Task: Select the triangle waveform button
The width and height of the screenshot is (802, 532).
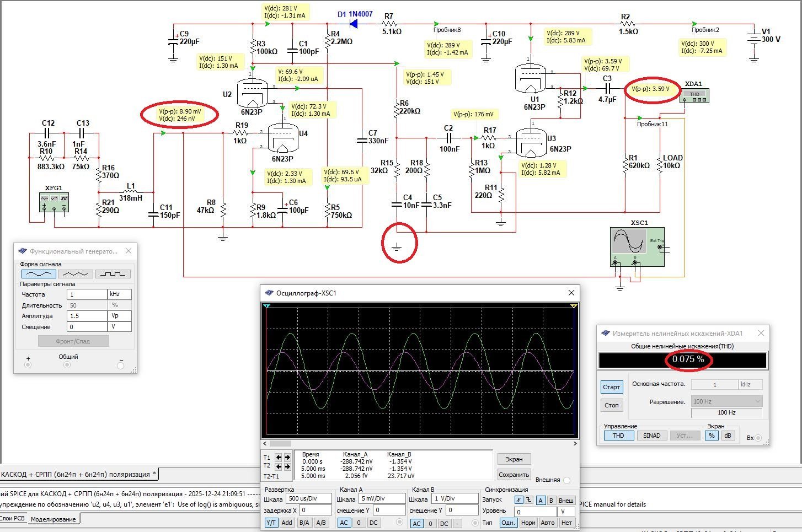Action: (x=76, y=274)
